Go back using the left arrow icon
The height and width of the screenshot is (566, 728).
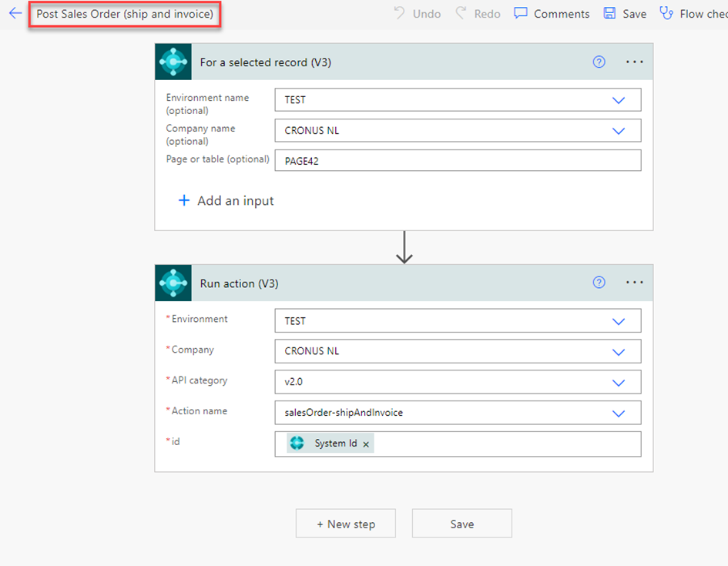(x=15, y=13)
